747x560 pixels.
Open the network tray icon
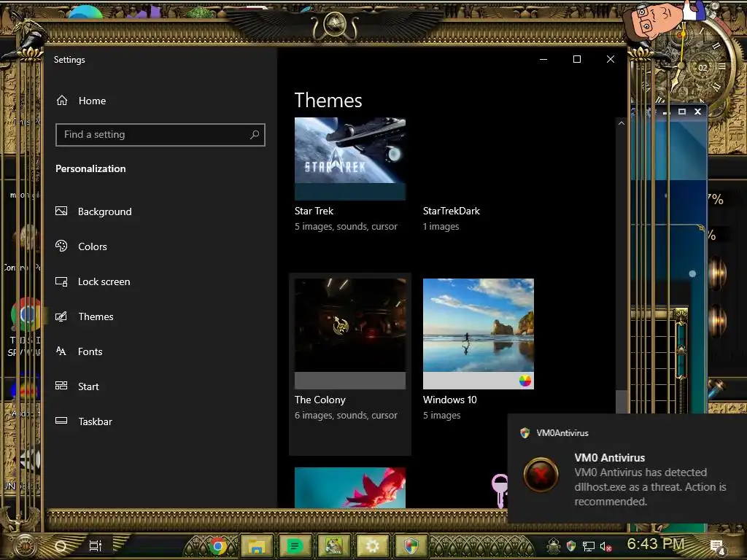click(x=589, y=547)
